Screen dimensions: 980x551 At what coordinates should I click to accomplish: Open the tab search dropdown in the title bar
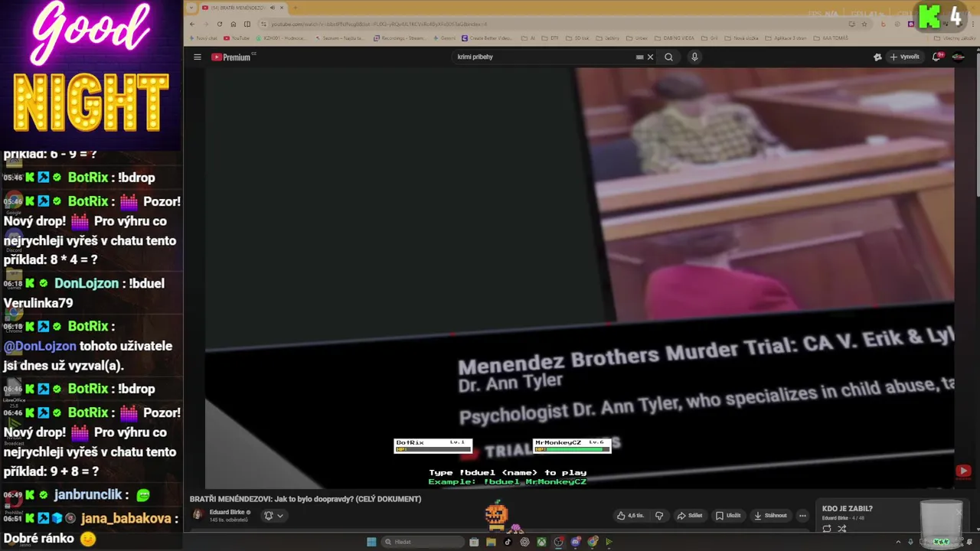192,8
